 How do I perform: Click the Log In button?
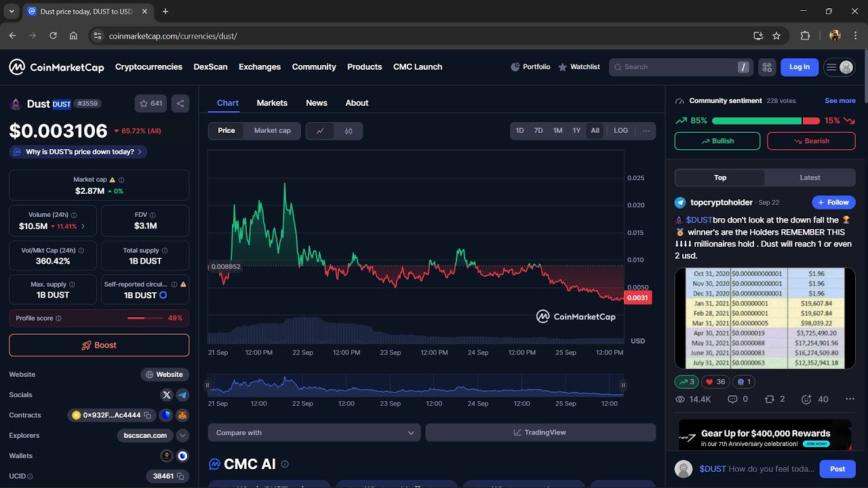[x=800, y=67]
